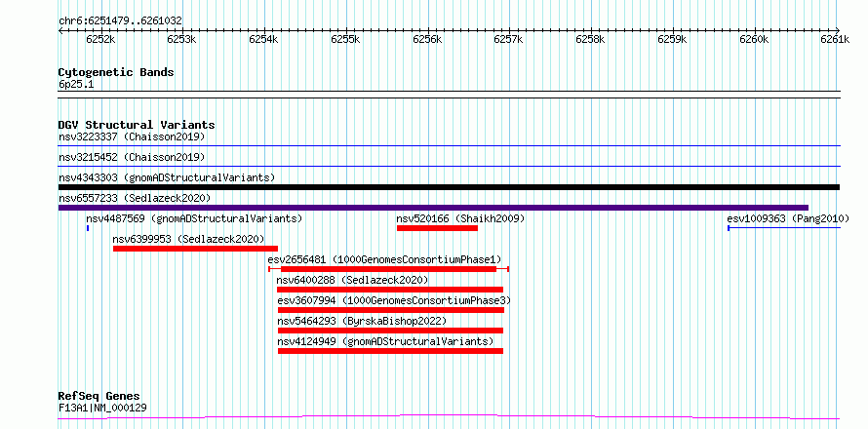This screenshot has width=868, height=429.
Task: Click the nsv5464293 (ByrskaBishop2022) label
Action: [362, 321]
